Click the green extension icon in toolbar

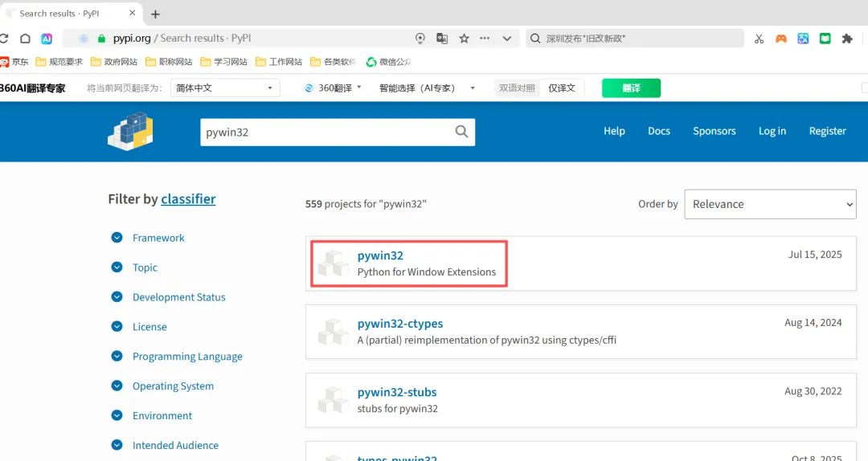pos(825,39)
